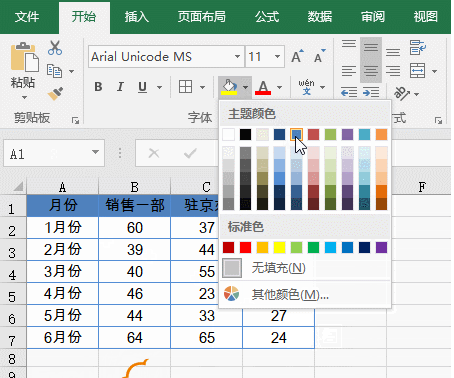This screenshot has width=454, height=378.
Task: Open the 文件 tab
Action: (27, 17)
